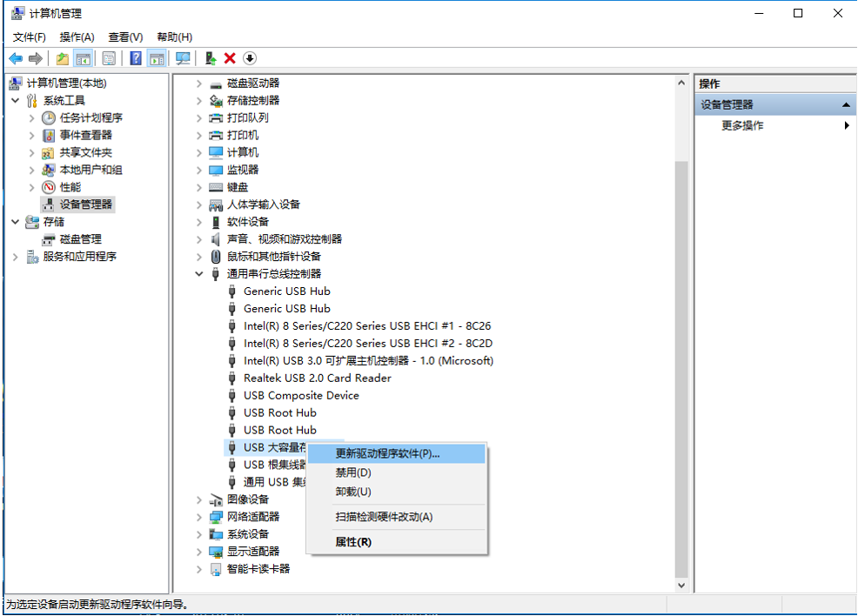This screenshot has height=616, width=858.
Task: Toggle the show/hide action pane icon
Action: pyautogui.click(x=157, y=58)
